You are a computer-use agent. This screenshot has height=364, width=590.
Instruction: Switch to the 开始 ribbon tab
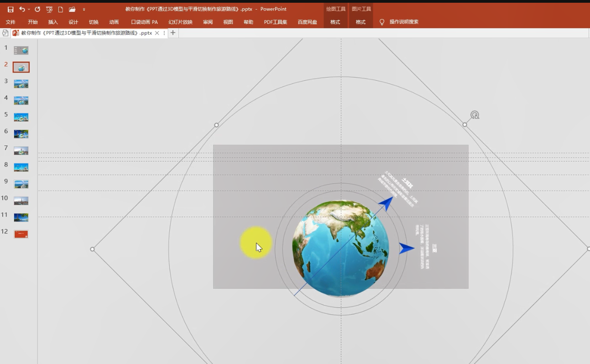click(x=33, y=22)
